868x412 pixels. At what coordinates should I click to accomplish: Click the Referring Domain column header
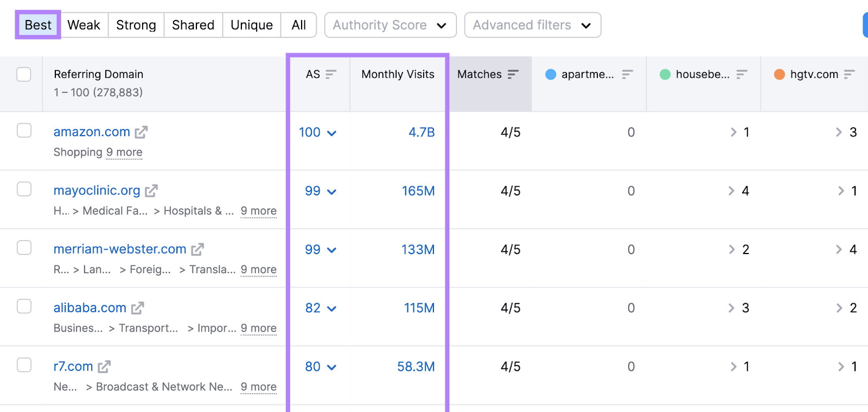(99, 74)
